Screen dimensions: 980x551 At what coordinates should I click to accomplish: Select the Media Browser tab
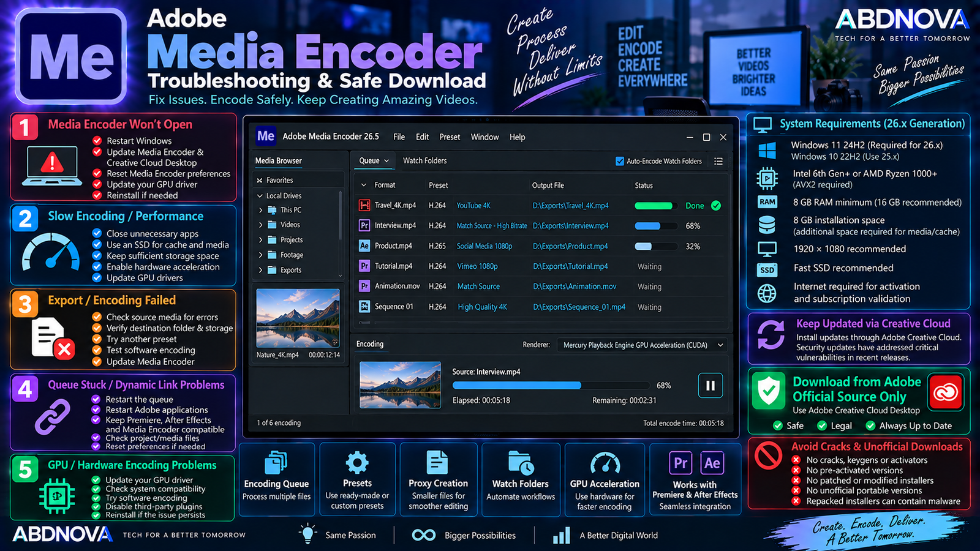pyautogui.click(x=278, y=161)
